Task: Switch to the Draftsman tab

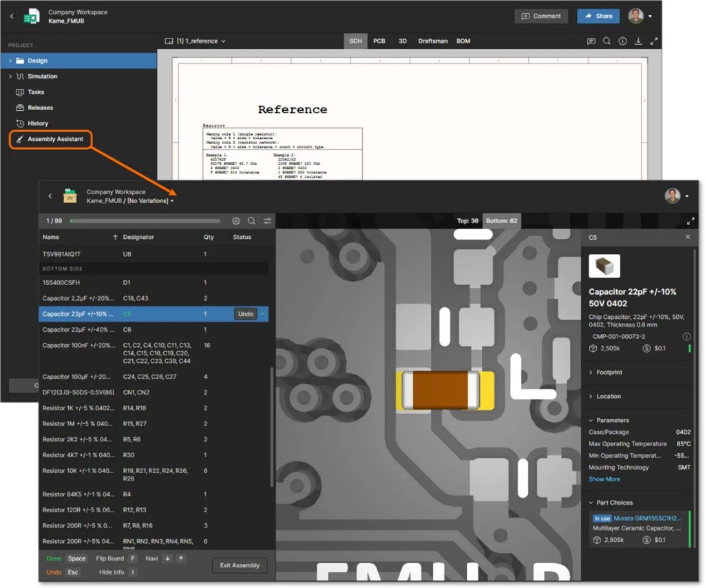Action: pyautogui.click(x=432, y=41)
